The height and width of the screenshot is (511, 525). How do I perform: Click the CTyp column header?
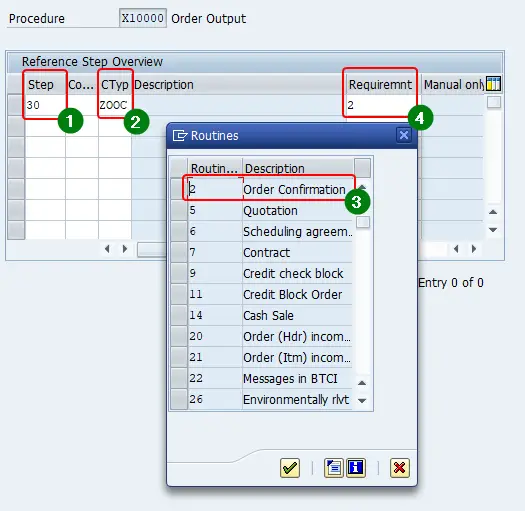click(115, 84)
